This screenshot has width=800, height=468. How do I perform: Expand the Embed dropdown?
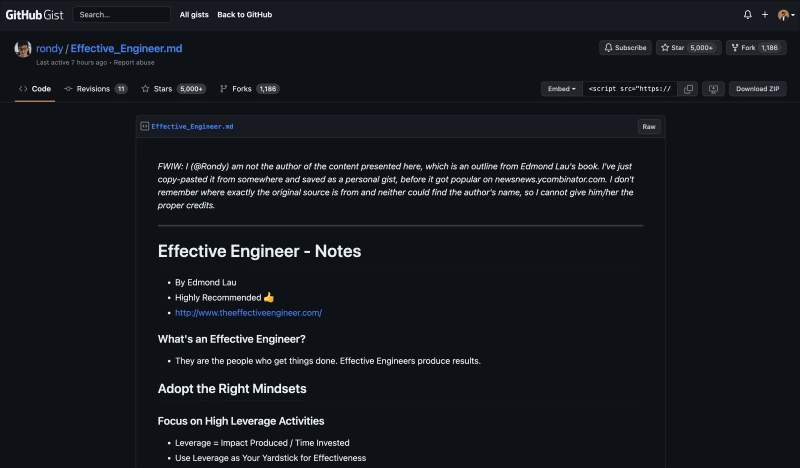point(562,89)
